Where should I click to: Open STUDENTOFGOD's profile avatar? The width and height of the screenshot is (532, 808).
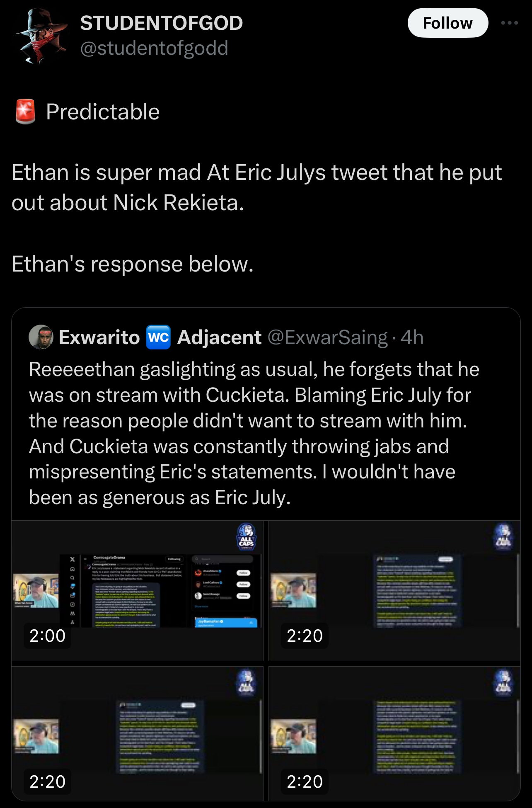click(41, 36)
